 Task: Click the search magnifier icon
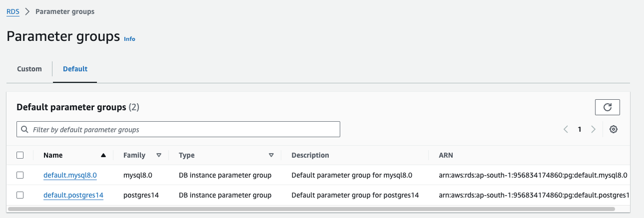(24, 130)
